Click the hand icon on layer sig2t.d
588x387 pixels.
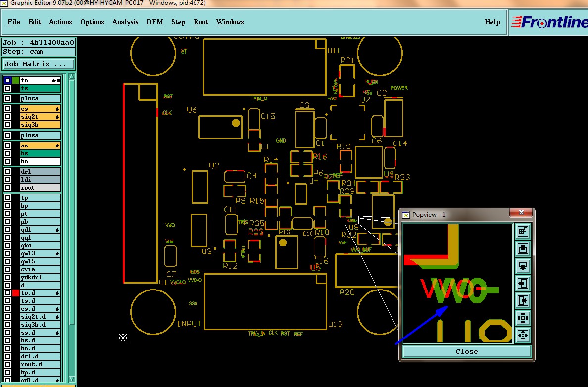point(57,317)
